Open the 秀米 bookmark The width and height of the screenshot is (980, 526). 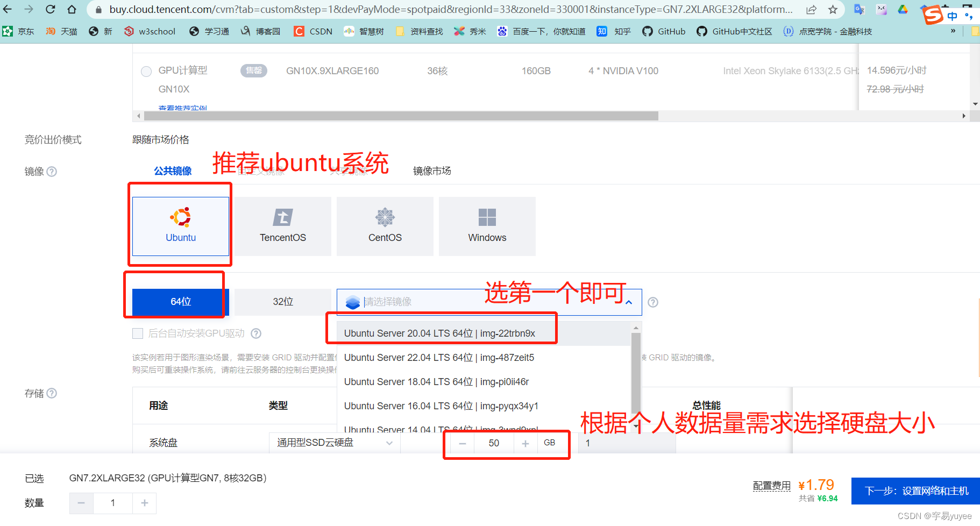tap(470, 31)
